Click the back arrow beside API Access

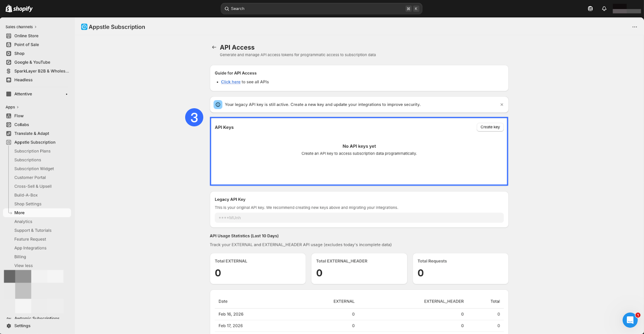[214, 47]
